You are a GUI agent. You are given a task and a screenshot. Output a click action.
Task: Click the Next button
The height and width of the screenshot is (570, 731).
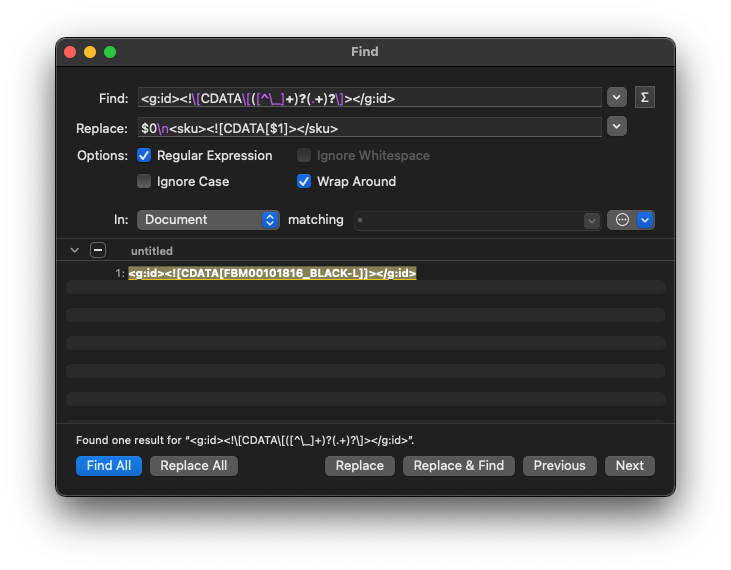point(629,466)
